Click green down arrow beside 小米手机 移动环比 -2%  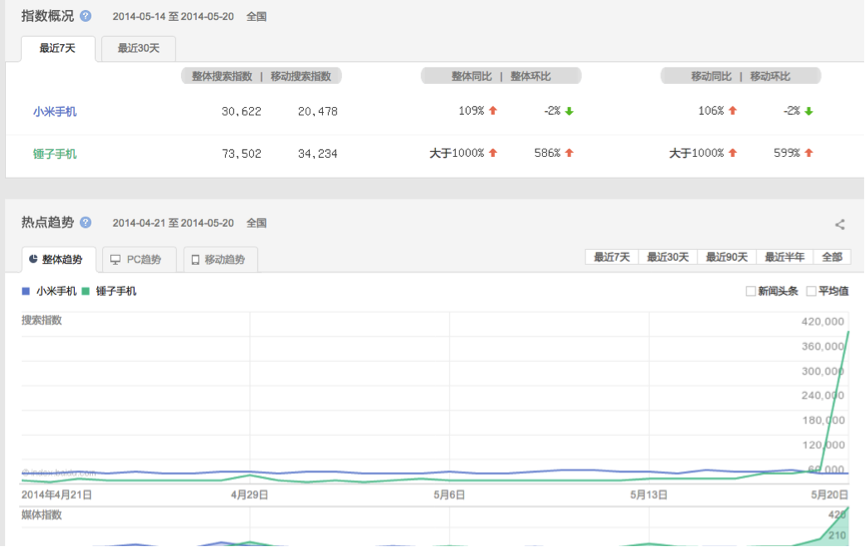coord(809,111)
